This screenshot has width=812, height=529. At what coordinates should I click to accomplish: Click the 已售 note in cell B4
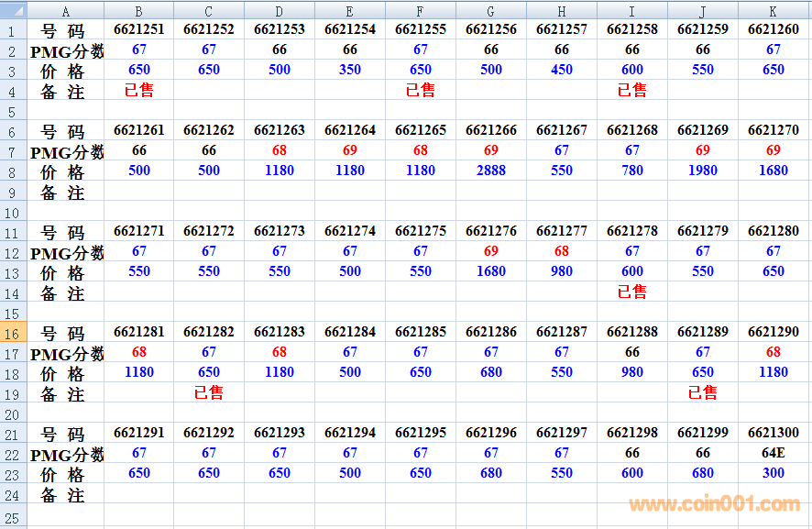tap(139, 90)
